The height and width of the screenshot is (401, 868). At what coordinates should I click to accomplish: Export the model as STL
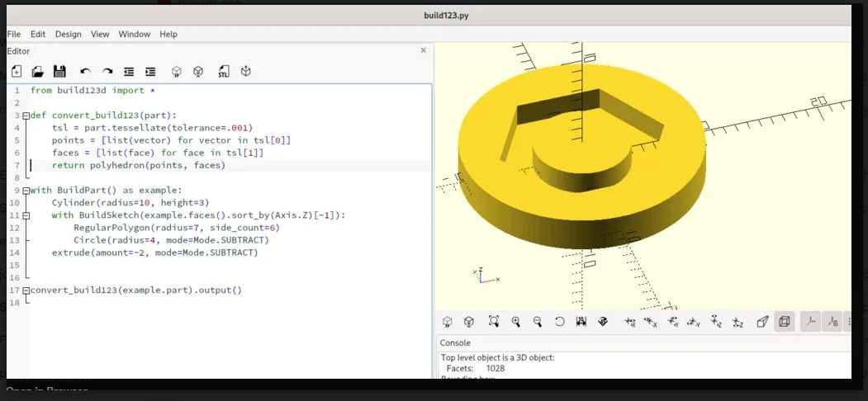click(224, 72)
